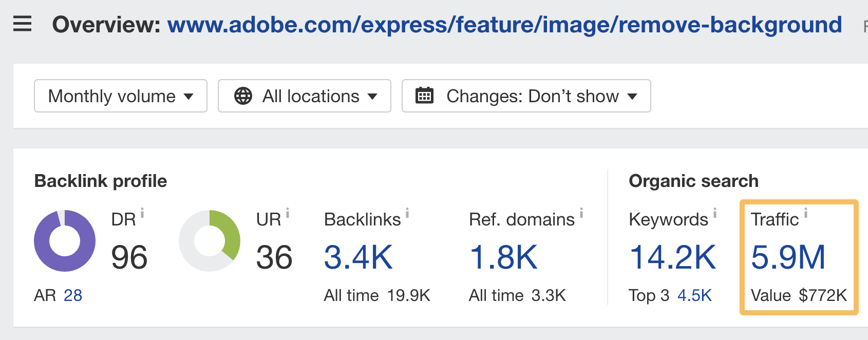Click the AR 28 ranking link
The width and height of the screenshot is (868, 340).
[x=72, y=295]
